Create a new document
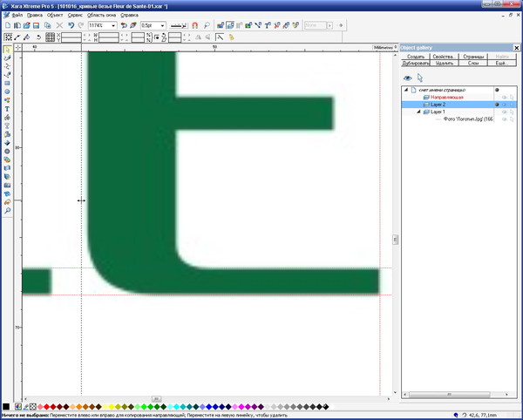This screenshot has width=523, height=420. 8,25
